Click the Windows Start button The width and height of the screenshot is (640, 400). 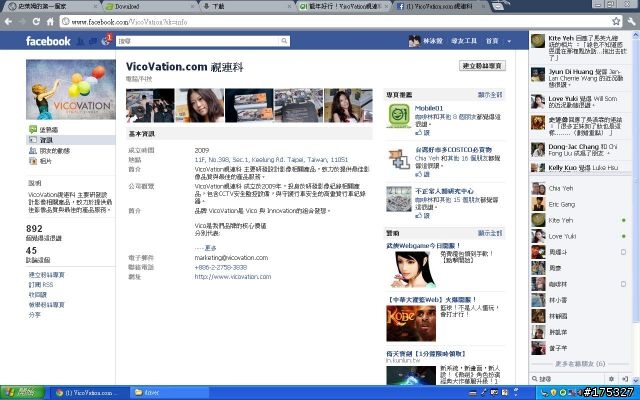click(22, 393)
